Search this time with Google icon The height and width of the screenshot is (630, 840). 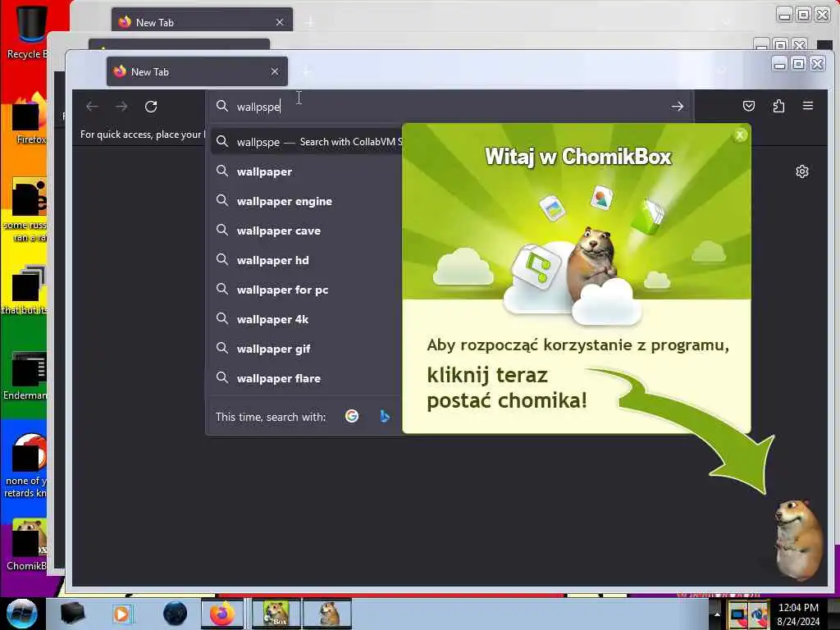(352, 416)
